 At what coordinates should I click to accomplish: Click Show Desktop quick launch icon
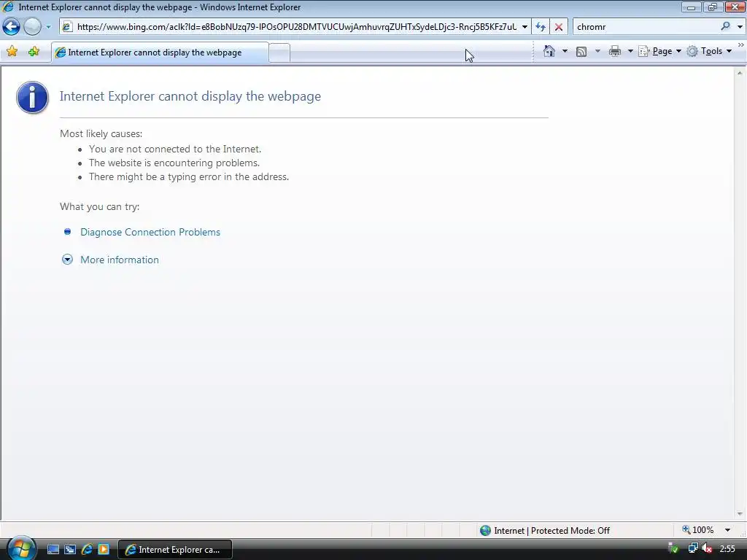(53, 550)
